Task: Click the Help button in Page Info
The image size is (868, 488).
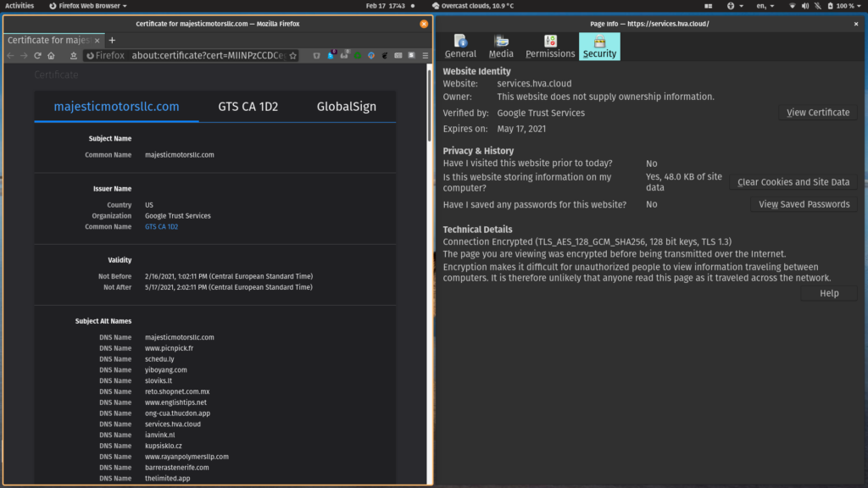Action: [829, 293]
